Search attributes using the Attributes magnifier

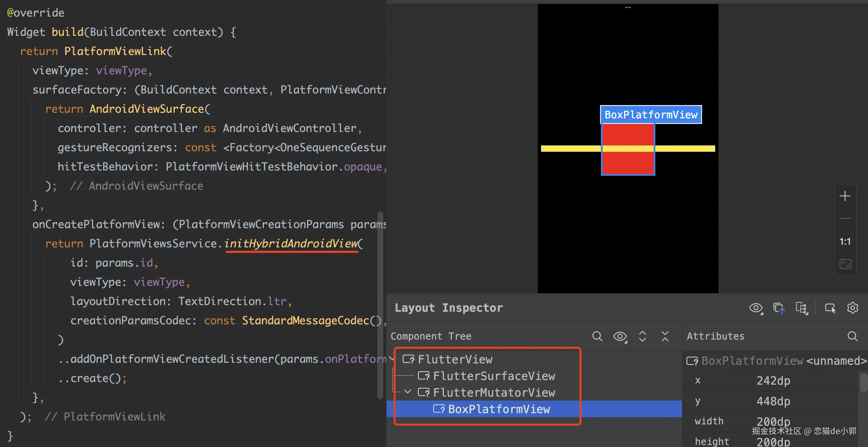tap(852, 336)
